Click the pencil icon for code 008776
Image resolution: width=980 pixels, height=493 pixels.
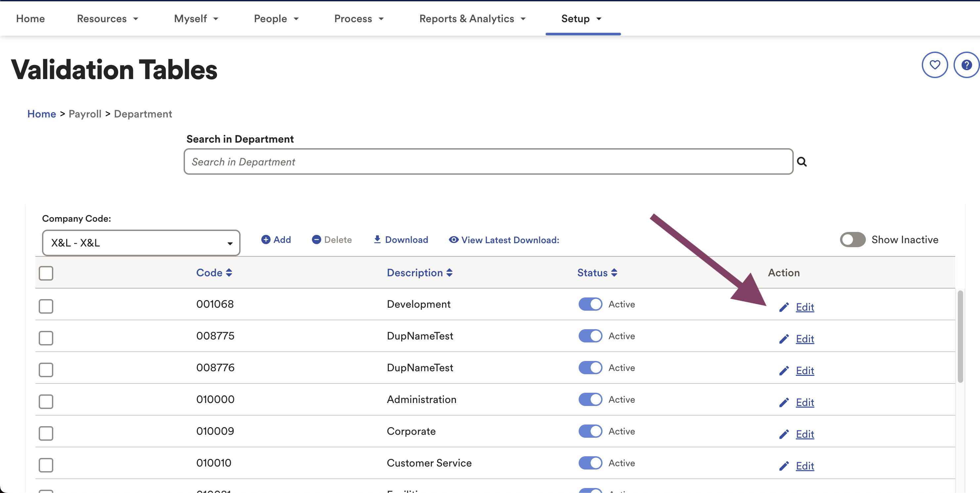tap(784, 371)
